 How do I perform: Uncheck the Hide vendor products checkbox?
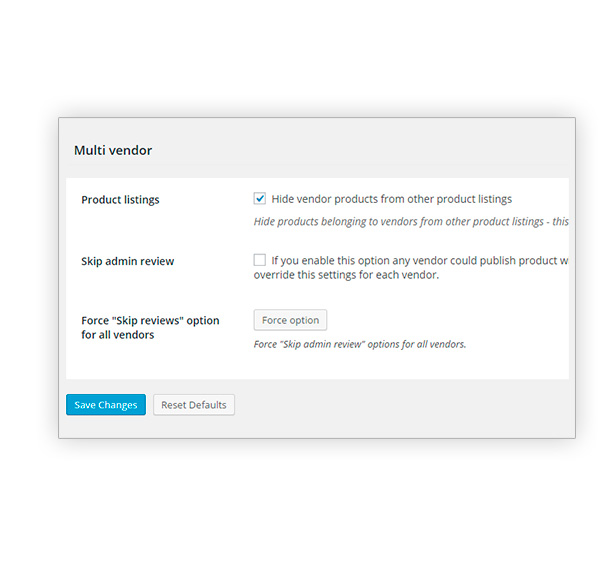pyautogui.click(x=259, y=199)
